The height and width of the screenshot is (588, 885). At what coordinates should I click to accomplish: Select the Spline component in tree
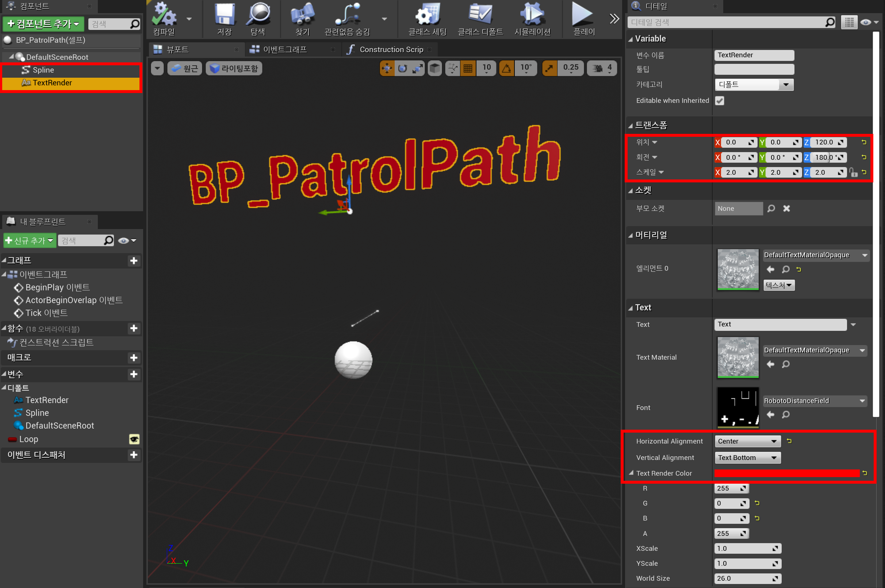[x=43, y=70]
